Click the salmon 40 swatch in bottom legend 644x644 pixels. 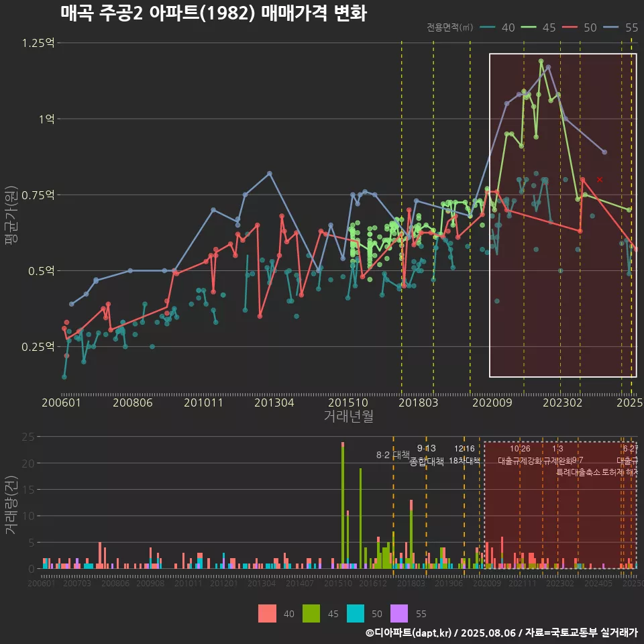(267, 614)
